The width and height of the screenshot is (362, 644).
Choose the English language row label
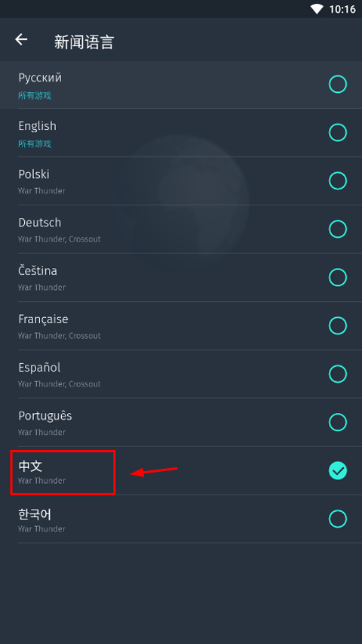click(x=38, y=126)
